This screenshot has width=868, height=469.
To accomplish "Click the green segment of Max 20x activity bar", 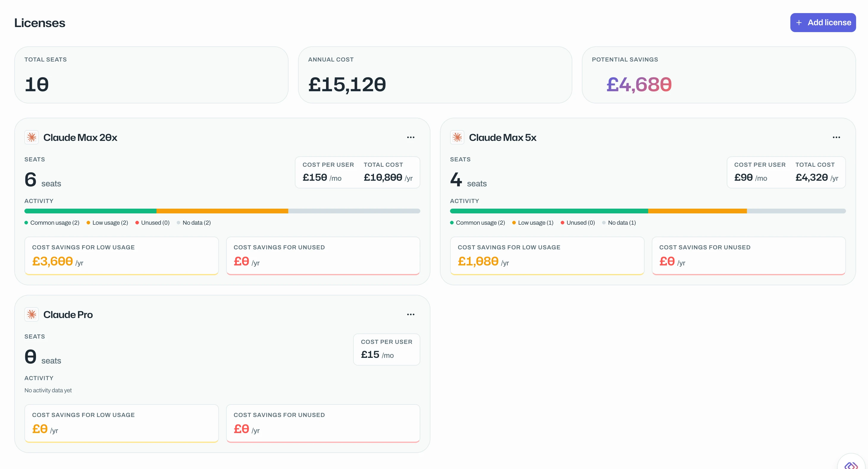I will (x=90, y=211).
